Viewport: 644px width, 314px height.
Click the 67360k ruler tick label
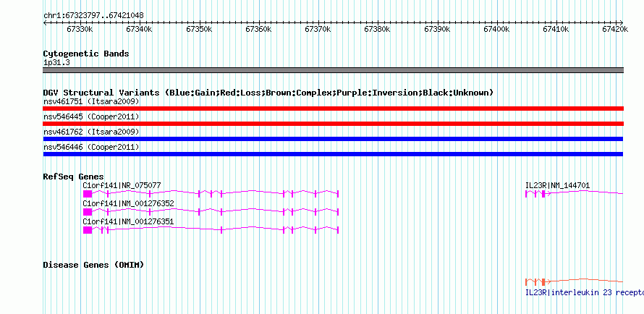(258, 29)
